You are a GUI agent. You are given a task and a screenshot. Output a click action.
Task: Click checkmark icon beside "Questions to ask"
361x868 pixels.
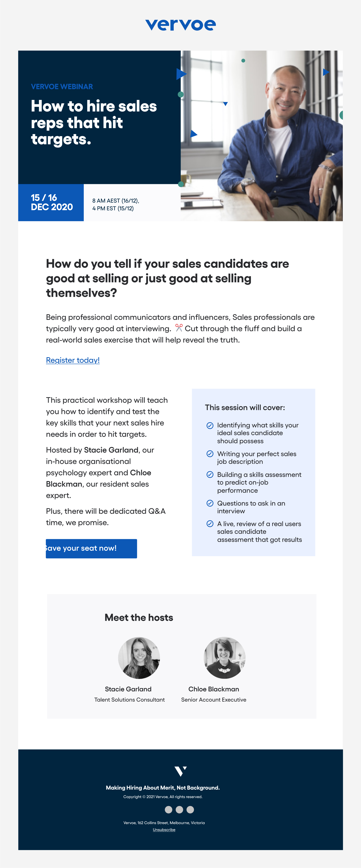tap(210, 503)
